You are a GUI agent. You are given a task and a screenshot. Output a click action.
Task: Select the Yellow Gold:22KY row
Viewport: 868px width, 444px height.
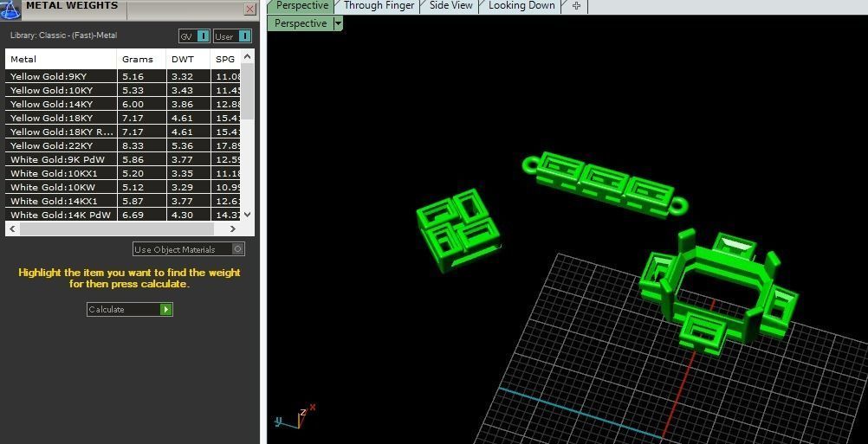pos(123,145)
